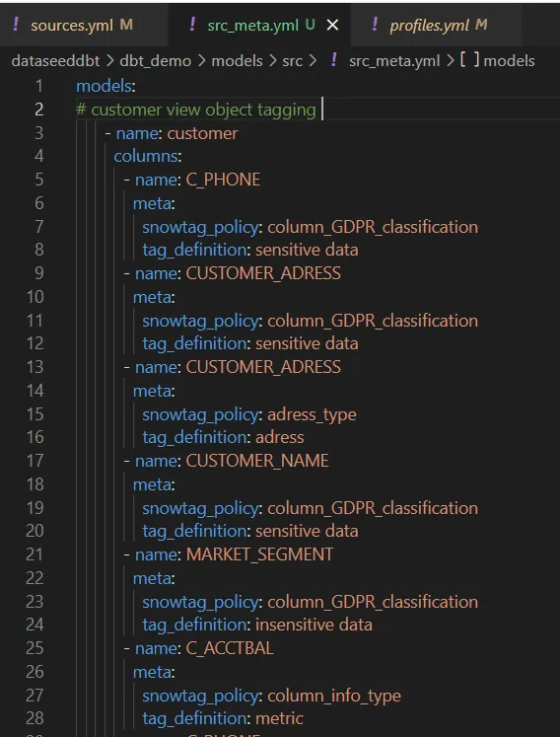
Task: Click the YAML file icon in the breadcrumb
Action: click(333, 60)
